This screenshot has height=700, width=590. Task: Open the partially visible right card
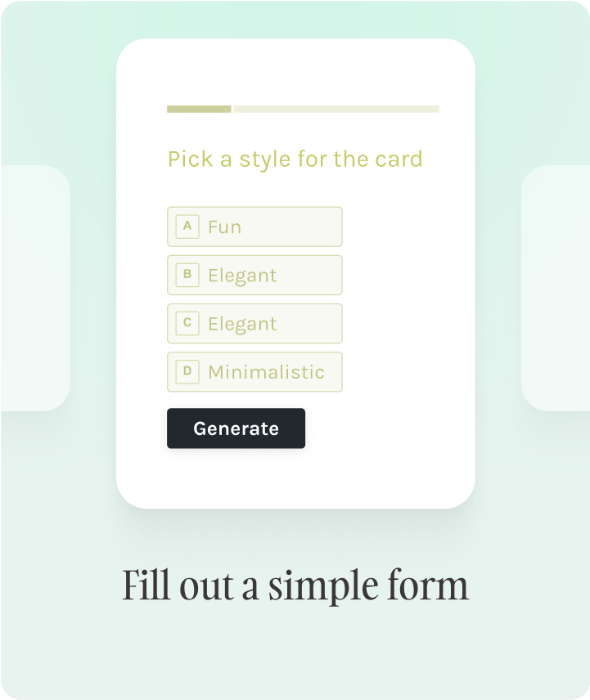click(556, 288)
